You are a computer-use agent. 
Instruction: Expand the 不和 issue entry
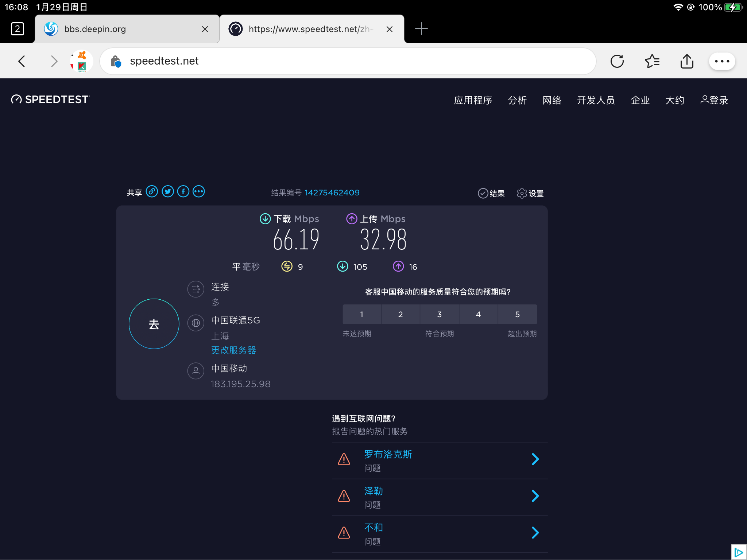point(535,533)
